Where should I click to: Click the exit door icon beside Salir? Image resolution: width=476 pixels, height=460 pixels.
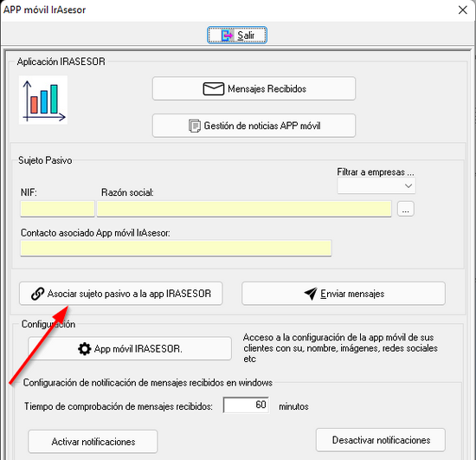click(227, 36)
